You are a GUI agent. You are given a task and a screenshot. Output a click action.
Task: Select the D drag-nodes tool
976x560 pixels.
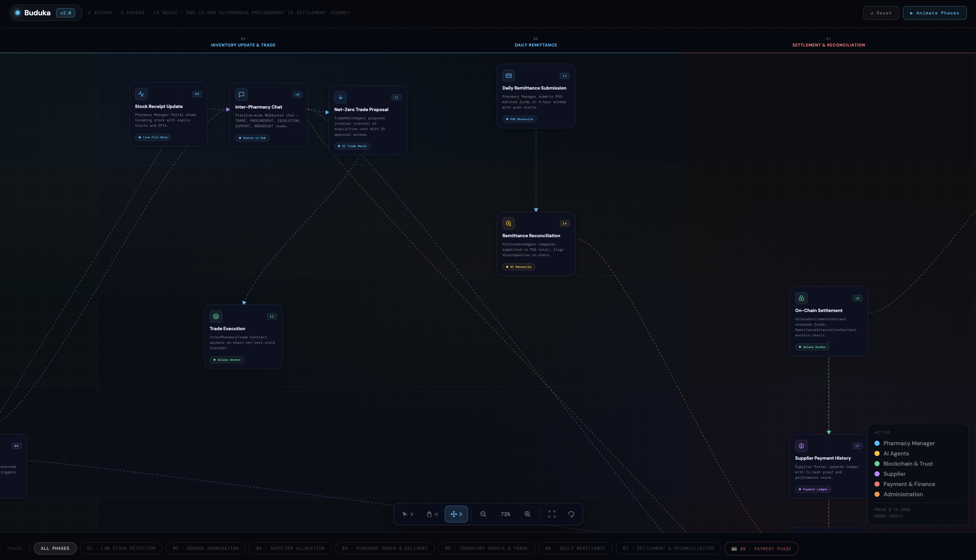456,514
